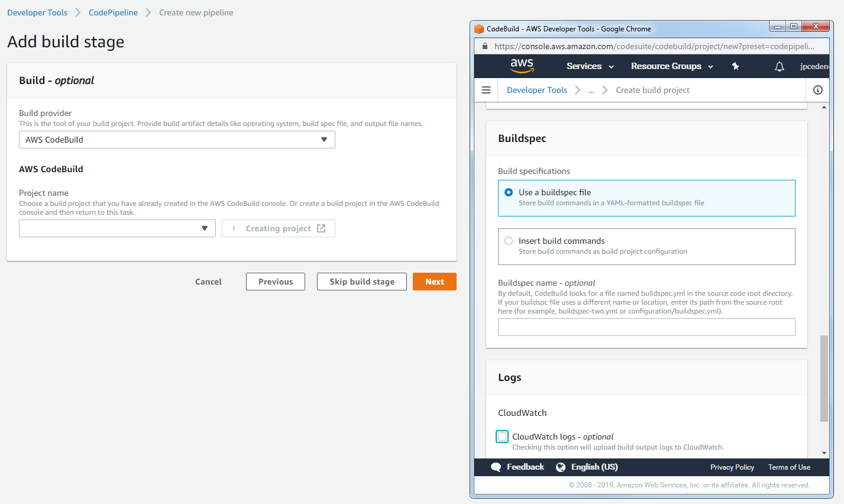Click the Cancel button
Viewport: 844px width, 504px height.
coord(208,282)
